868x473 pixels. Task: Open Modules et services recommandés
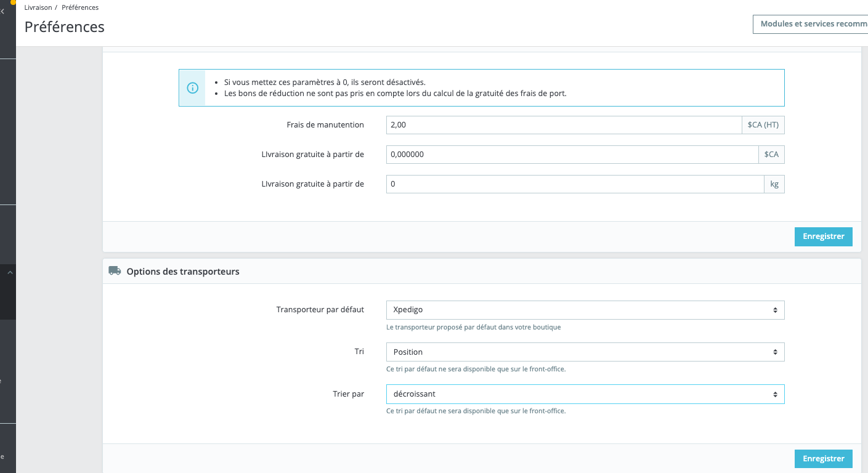coord(810,24)
